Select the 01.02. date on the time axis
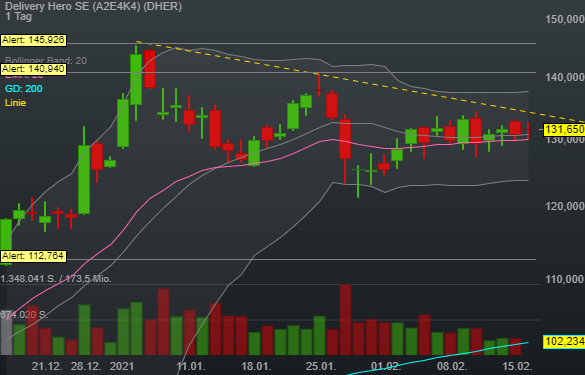 click(386, 366)
